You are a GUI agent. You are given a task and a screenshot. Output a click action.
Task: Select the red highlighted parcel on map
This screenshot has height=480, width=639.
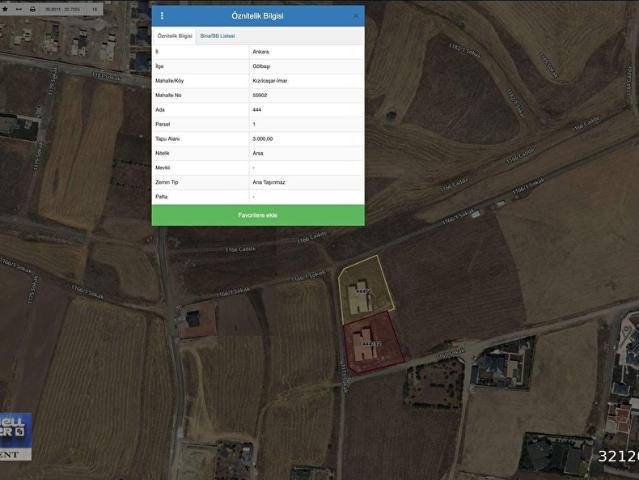[x=373, y=344]
